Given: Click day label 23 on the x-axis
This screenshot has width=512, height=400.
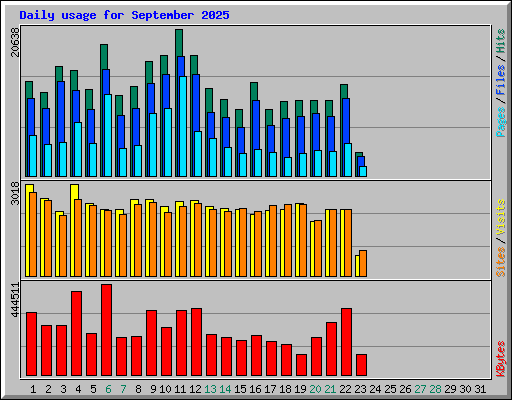Looking at the screenshot, I should tap(360, 389).
